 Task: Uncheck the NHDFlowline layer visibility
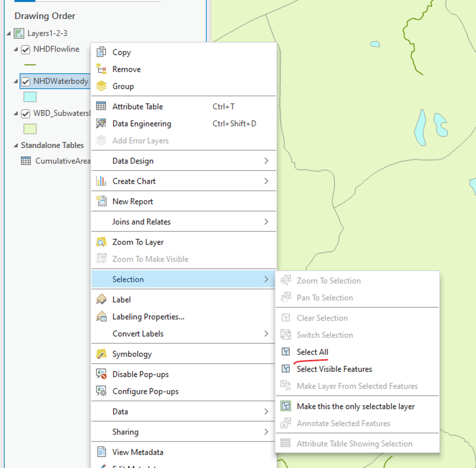[25, 49]
